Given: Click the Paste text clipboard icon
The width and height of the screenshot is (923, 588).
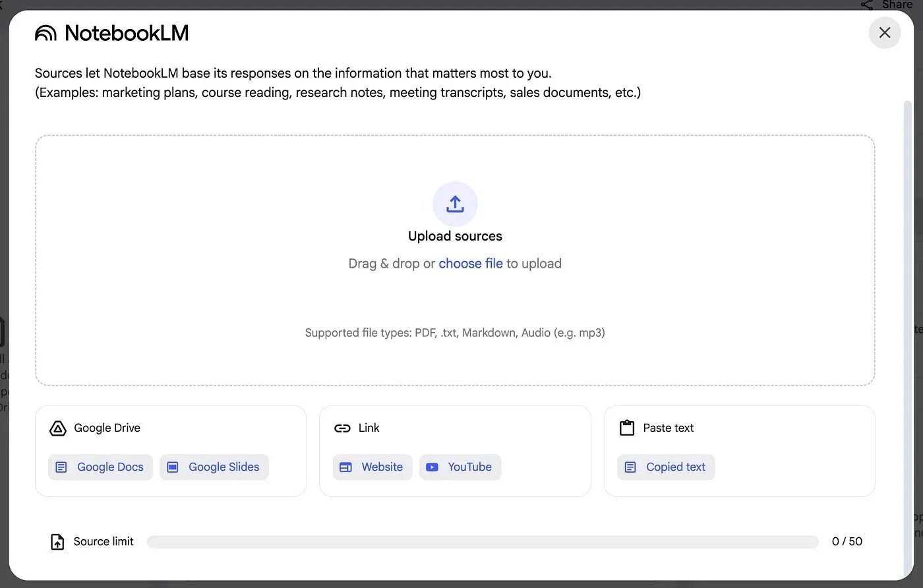Looking at the screenshot, I should coord(626,427).
